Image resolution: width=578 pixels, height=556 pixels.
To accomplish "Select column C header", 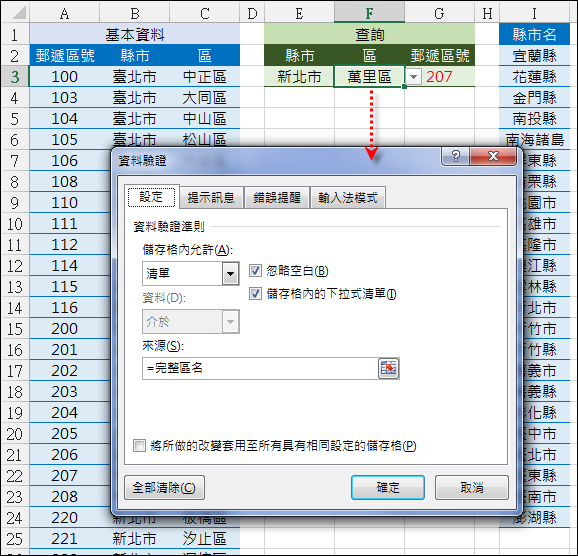I will click(205, 13).
